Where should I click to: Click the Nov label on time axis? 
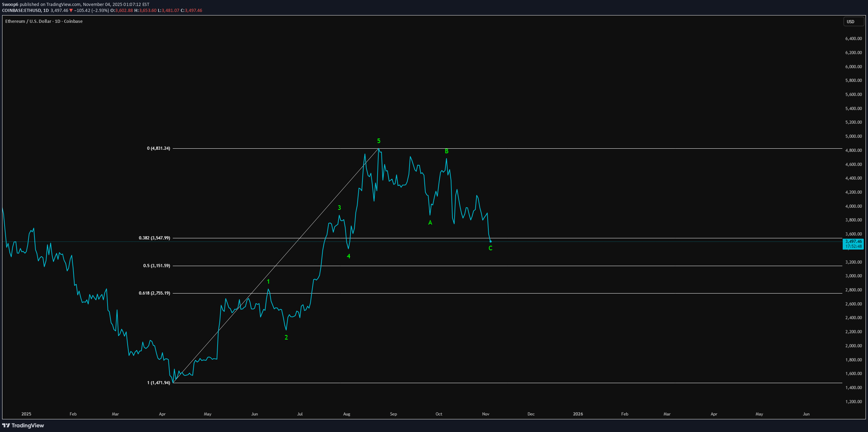tap(486, 414)
